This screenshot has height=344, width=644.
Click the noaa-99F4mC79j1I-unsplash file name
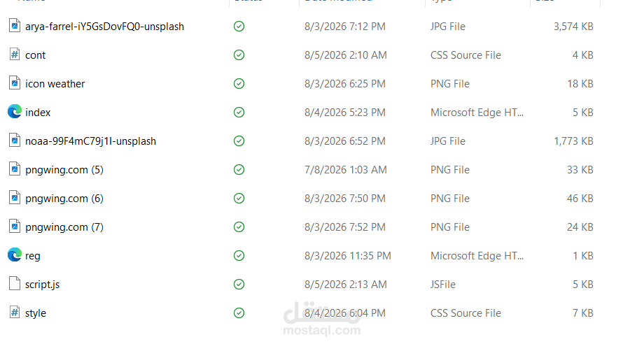90,141
